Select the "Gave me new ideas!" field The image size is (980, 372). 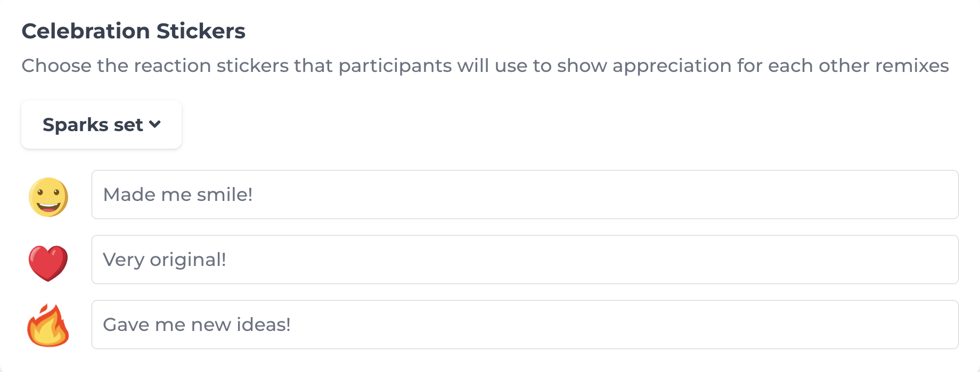pos(525,325)
